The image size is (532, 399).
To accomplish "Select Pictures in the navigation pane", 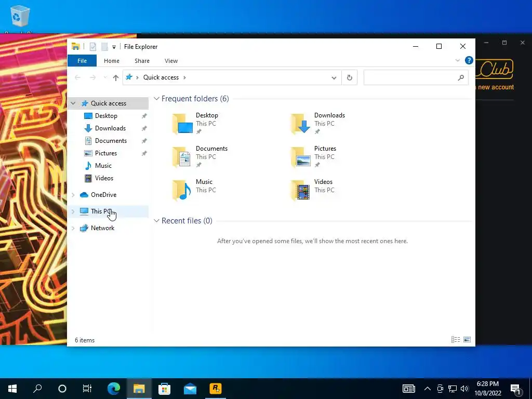I will (x=106, y=153).
